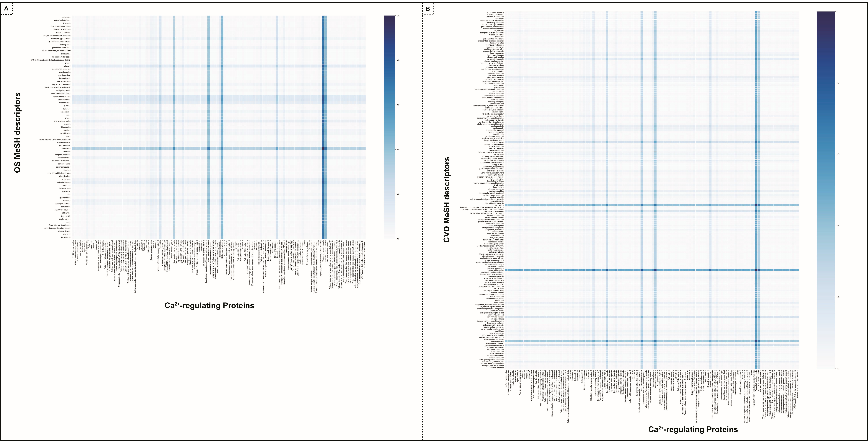Click panel B 'Ca2+-regulating Proteins' axis title
The height and width of the screenshot is (443, 868).
(x=693, y=429)
